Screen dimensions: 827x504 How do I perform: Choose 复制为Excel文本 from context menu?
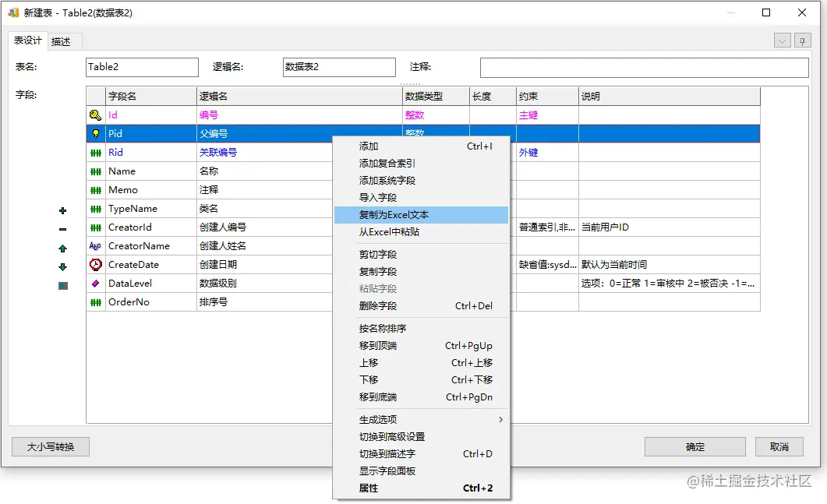click(422, 214)
